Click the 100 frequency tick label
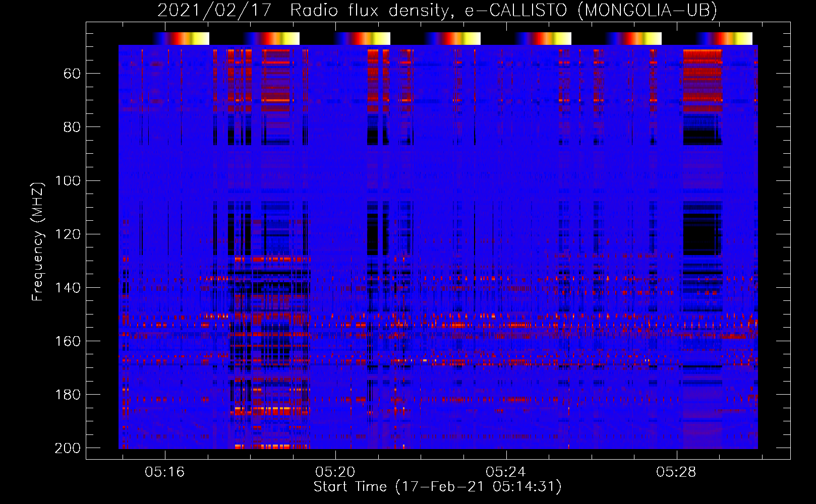Screen dimensions: 816x504 point(68,180)
